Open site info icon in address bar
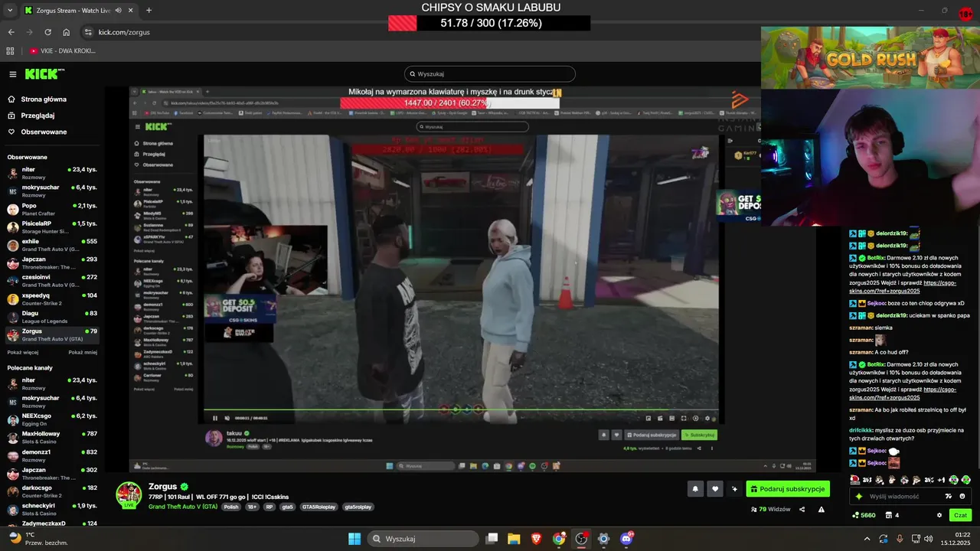The width and height of the screenshot is (980, 551). click(88, 32)
